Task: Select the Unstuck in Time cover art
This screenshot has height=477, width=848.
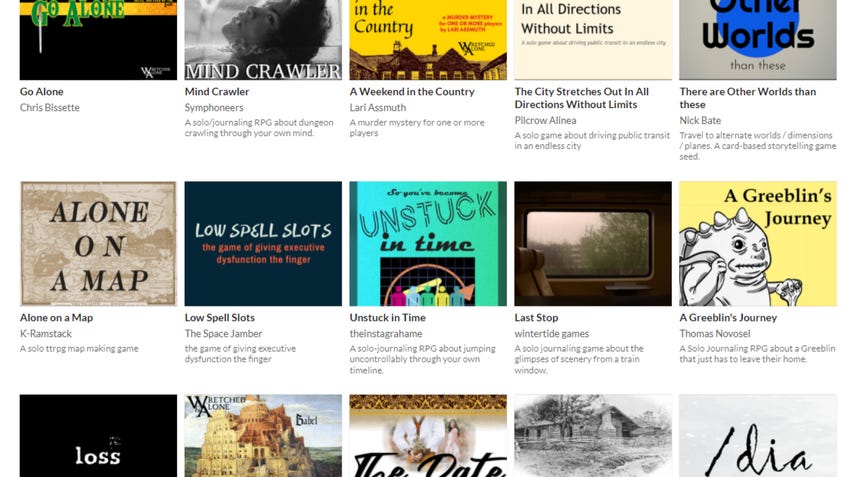Action: point(428,243)
